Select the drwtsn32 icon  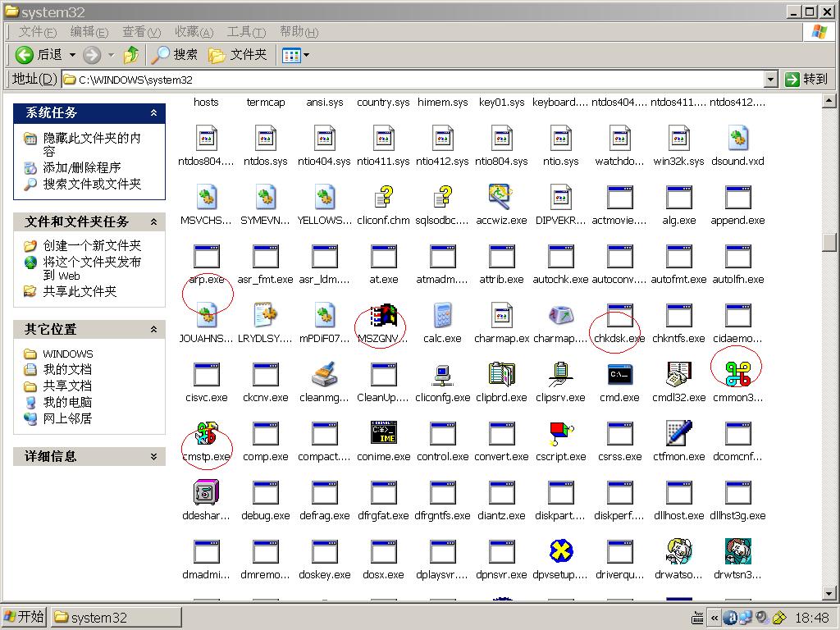tap(737, 551)
